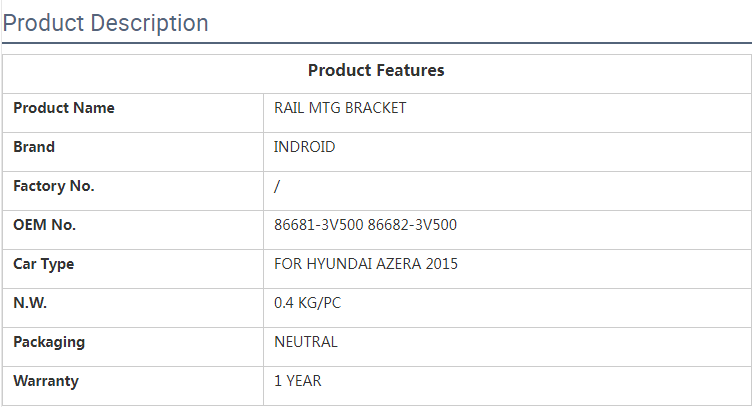Viewport: 753px width, 407px height.
Task: Select the Car Type label
Action: coord(44,264)
